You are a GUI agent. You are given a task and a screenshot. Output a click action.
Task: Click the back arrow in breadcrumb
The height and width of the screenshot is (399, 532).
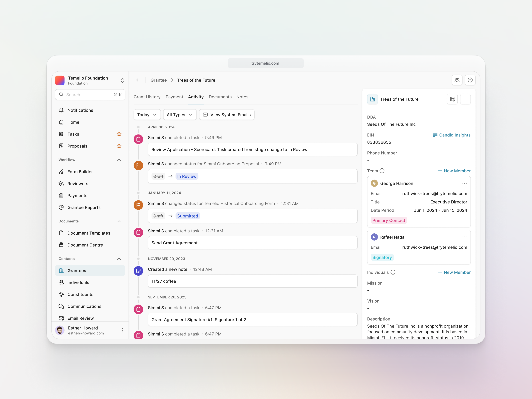point(138,80)
